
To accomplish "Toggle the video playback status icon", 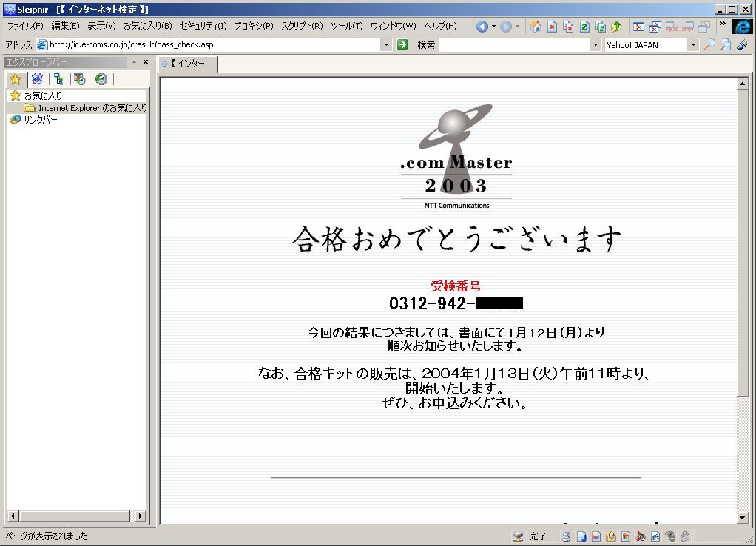I will [x=655, y=536].
